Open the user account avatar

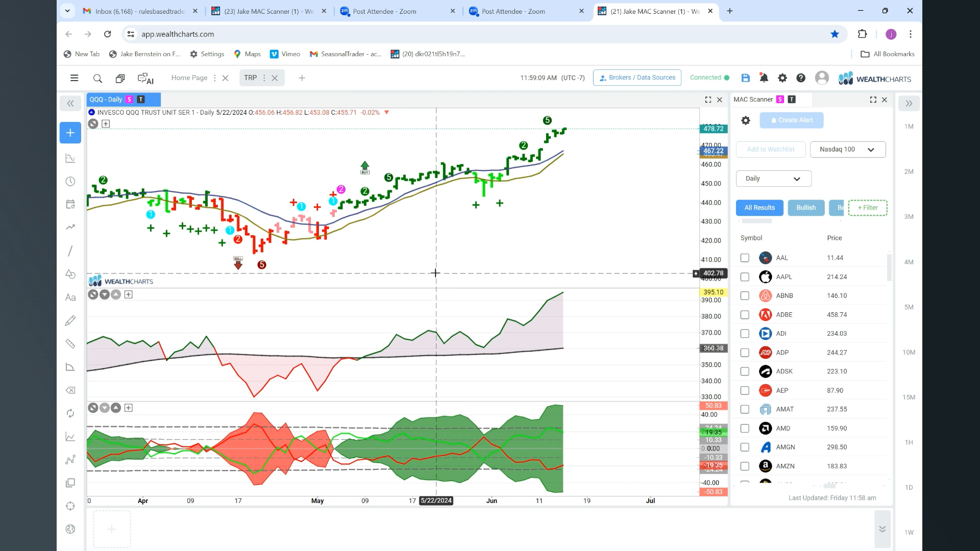[x=822, y=78]
